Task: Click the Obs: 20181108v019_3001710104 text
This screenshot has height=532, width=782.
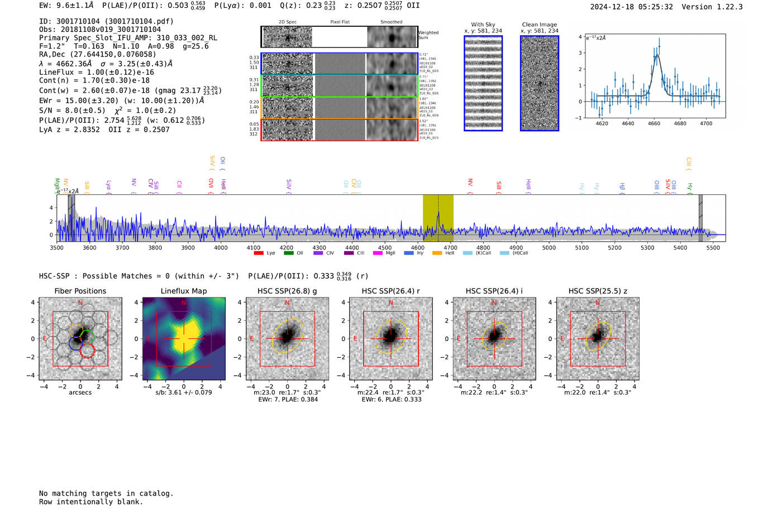Action: [x=100, y=30]
